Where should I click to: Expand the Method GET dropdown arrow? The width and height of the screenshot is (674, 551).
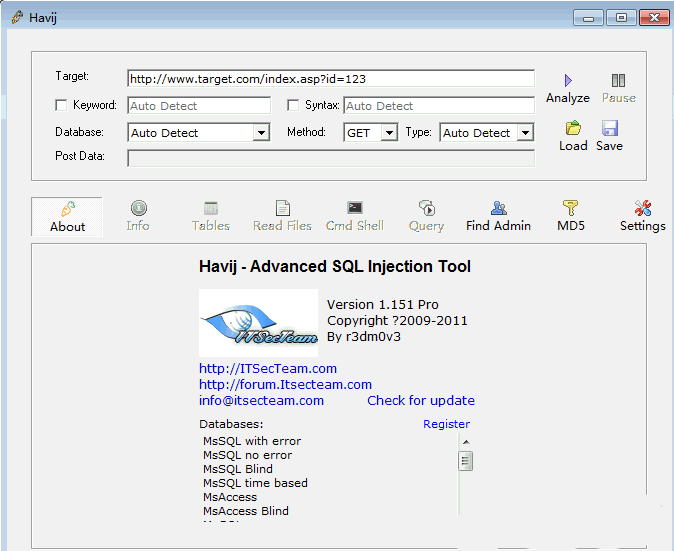(389, 133)
